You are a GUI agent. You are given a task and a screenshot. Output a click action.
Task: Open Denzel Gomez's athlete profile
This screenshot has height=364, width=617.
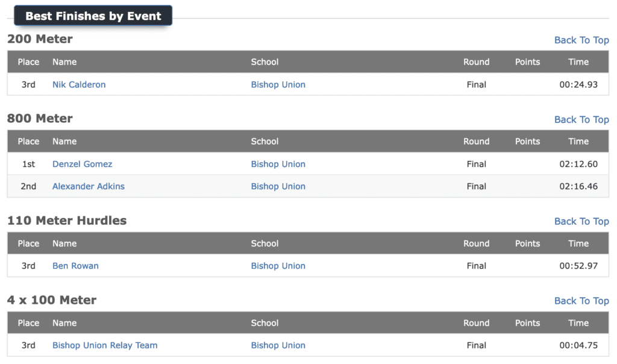[82, 164]
